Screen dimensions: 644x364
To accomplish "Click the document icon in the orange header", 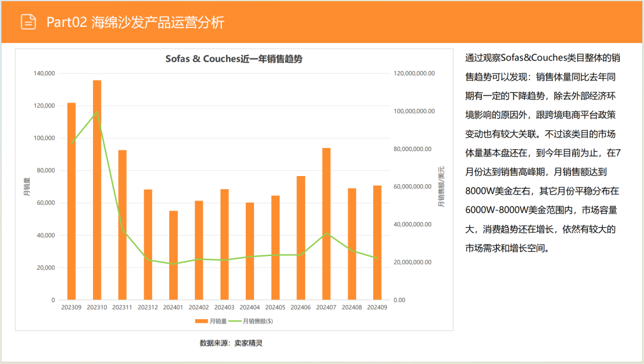I will (x=29, y=21).
